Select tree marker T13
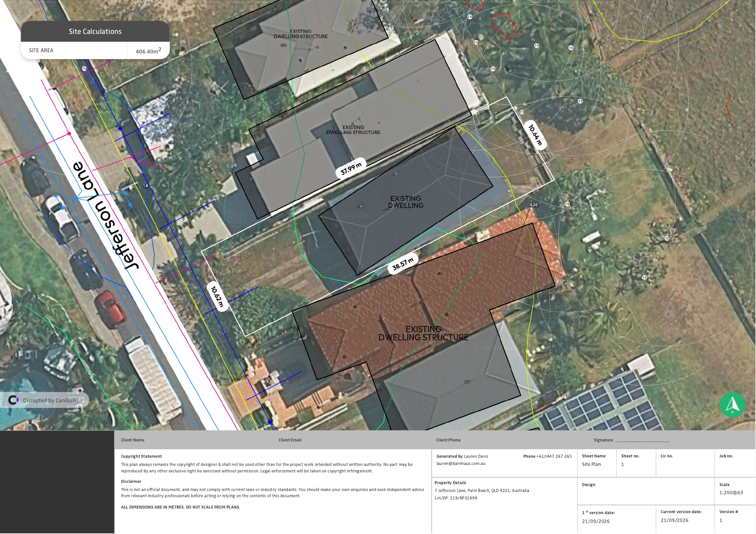 pos(522,112)
